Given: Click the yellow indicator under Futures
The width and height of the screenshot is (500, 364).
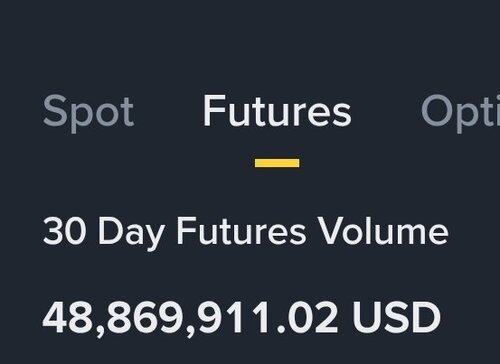Looking at the screenshot, I should (277, 163).
